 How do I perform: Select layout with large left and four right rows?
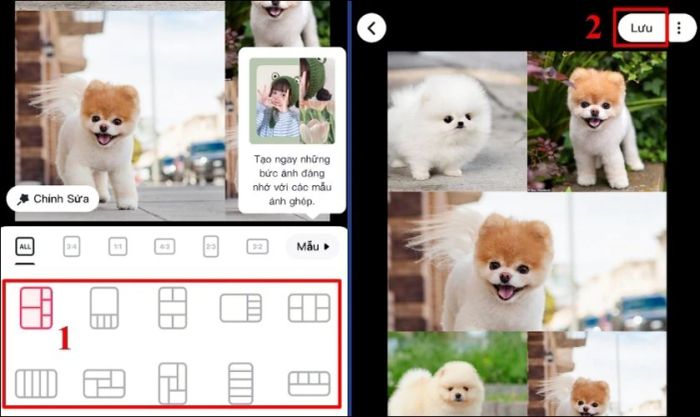coord(241,308)
